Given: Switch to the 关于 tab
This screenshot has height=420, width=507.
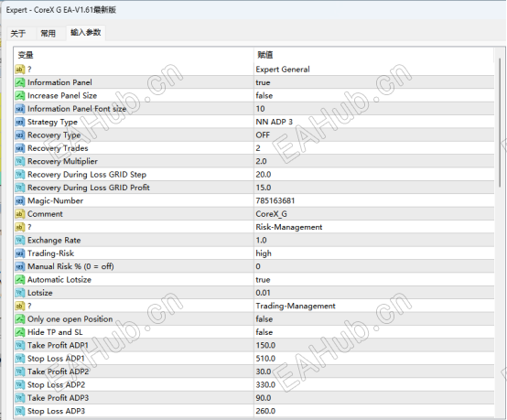Looking at the screenshot, I should coord(18,33).
